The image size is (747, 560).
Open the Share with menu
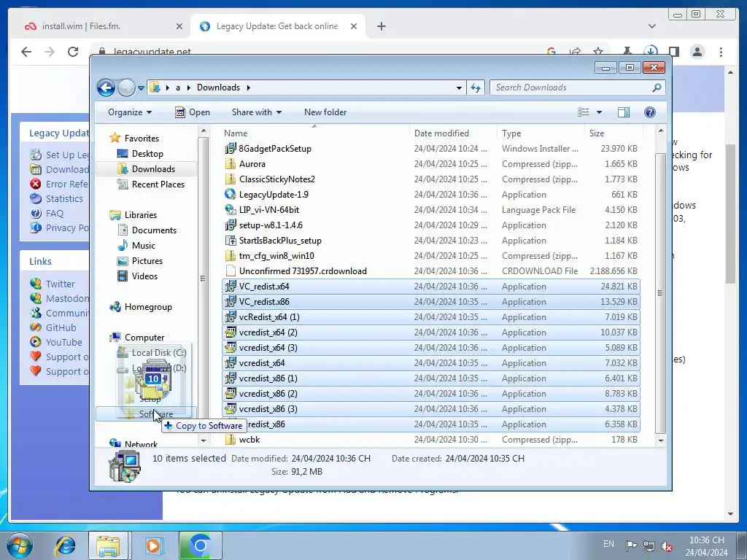pos(256,112)
